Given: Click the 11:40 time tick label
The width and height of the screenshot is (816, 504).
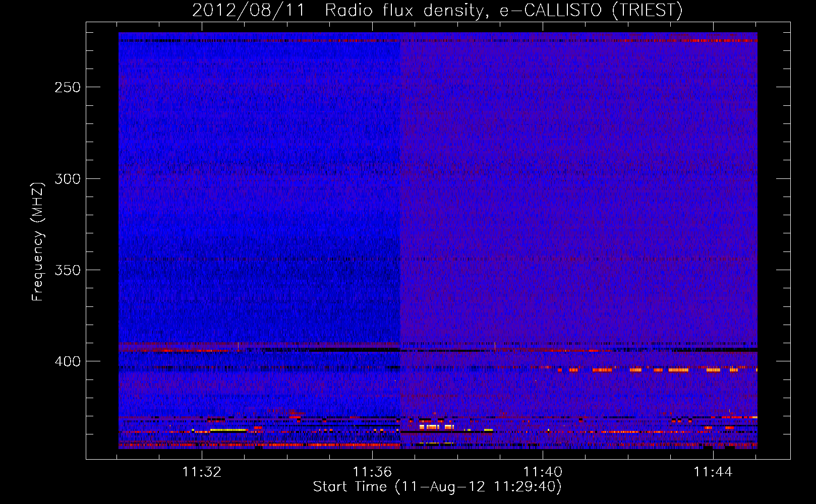Looking at the screenshot, I should (x=543, y=472).
